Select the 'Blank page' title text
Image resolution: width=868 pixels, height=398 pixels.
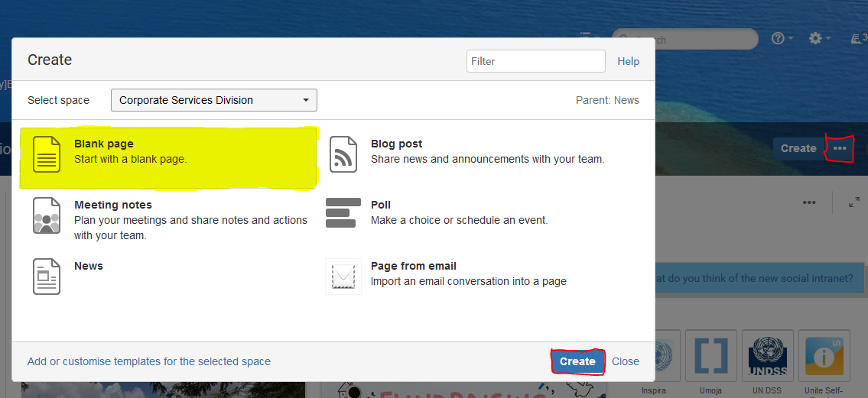click(103, 144)
